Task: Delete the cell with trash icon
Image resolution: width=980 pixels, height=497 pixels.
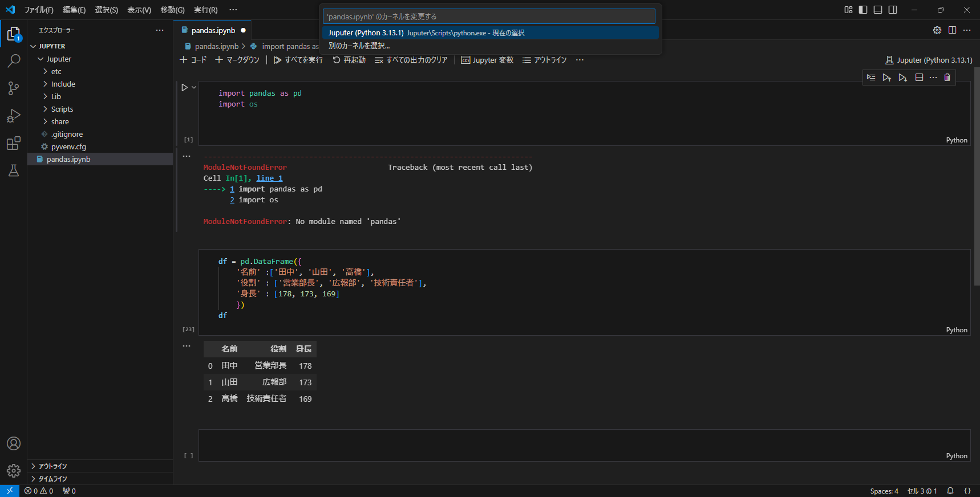Action: coord(947,78)
